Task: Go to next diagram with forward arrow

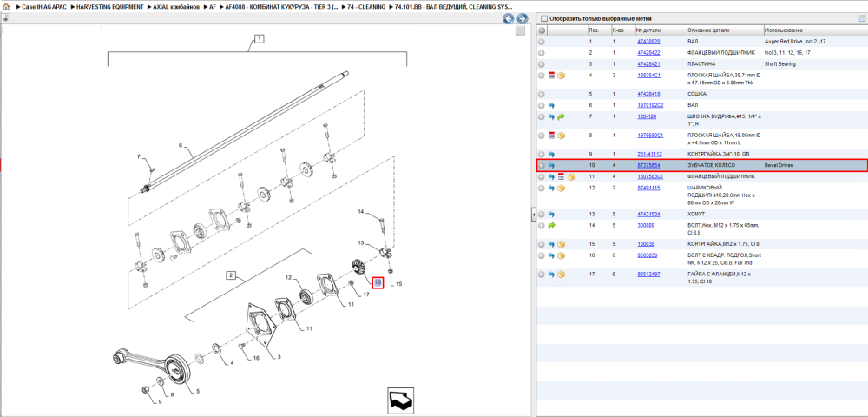Action: point(522,19)
